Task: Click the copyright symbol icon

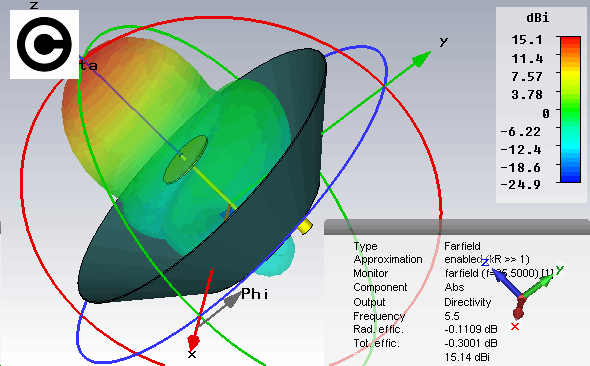Action: click(44, 44)
